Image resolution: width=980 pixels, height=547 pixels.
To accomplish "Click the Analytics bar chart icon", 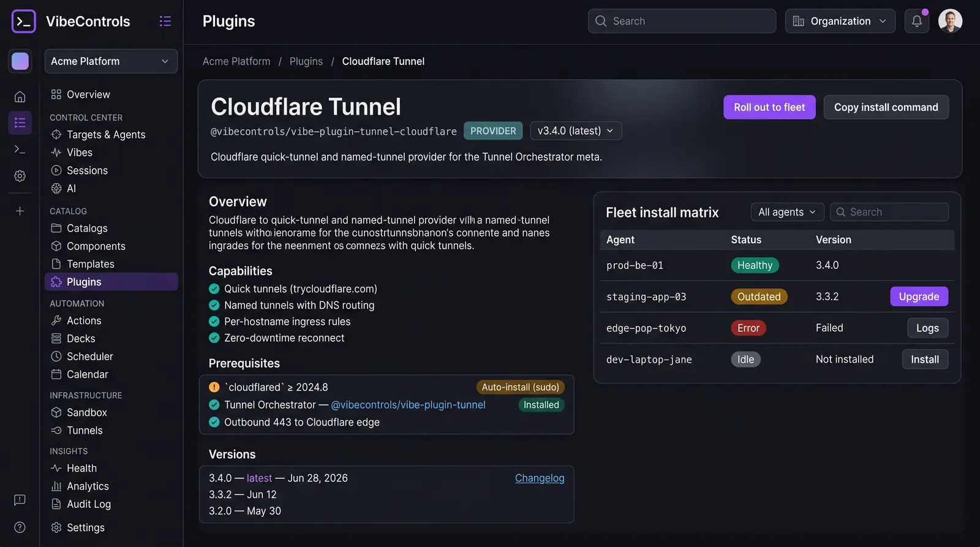I will tap(56, 486).
